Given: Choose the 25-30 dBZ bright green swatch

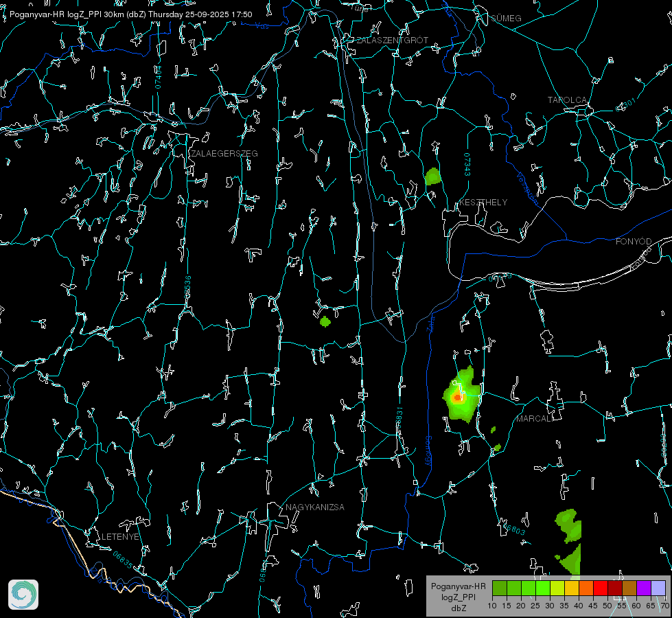Looking at the screenshot, I should coord(543,588).
